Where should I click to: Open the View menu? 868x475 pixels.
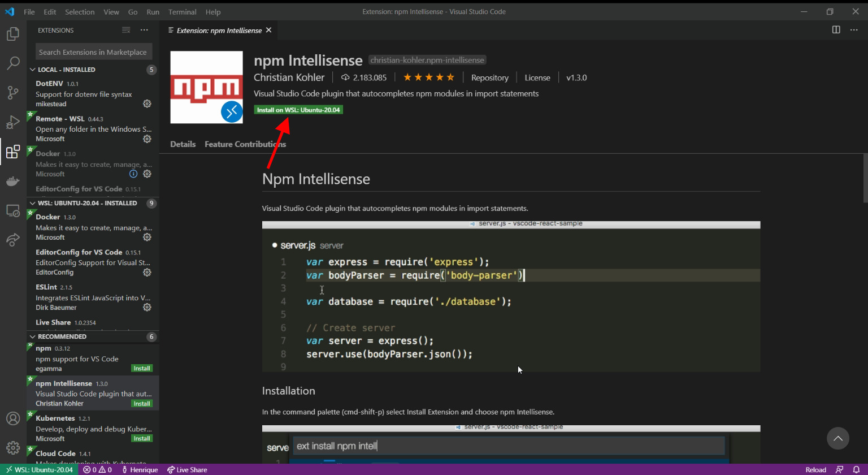pyautogui.click(x=111, y=12)
